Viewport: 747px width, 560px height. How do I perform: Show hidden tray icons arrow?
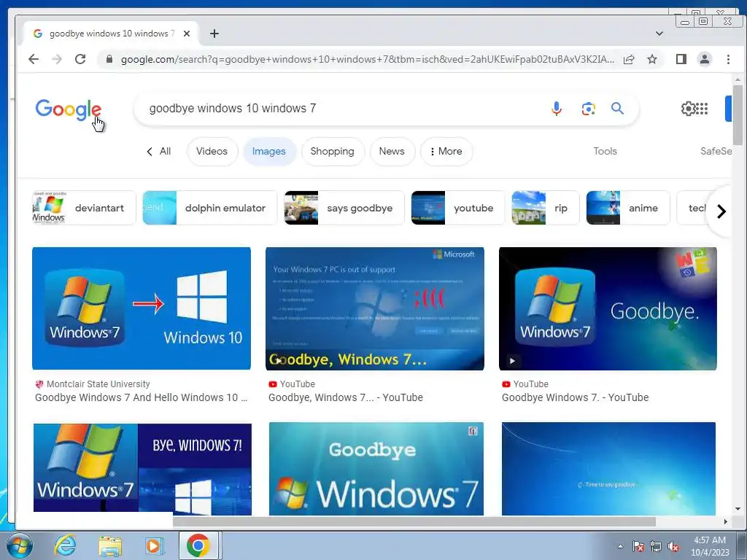click(x=620, y=546)
